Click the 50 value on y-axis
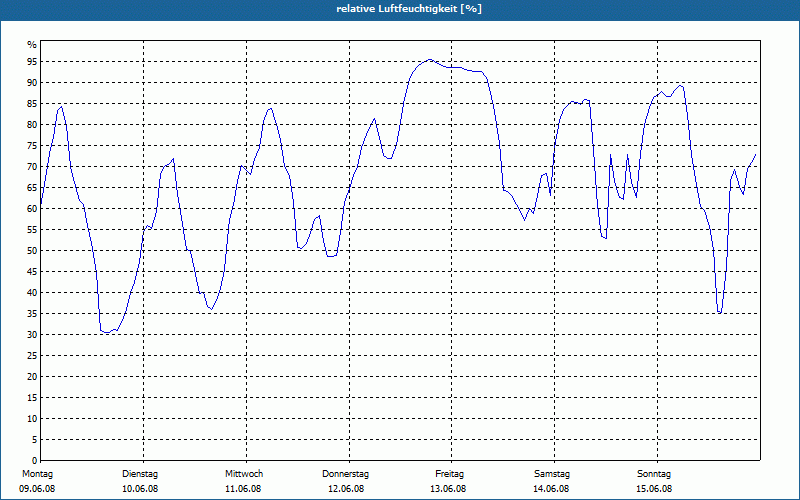This screenshot has width=800, height=500. [x=32, y=251]
